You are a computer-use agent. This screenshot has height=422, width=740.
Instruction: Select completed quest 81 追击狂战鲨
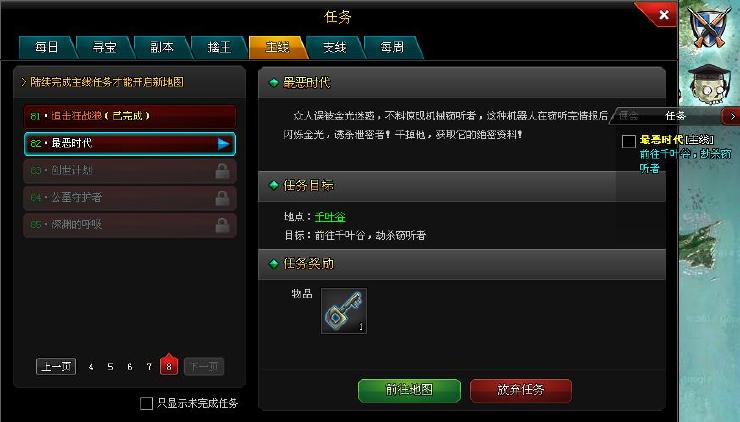point(130,116)
